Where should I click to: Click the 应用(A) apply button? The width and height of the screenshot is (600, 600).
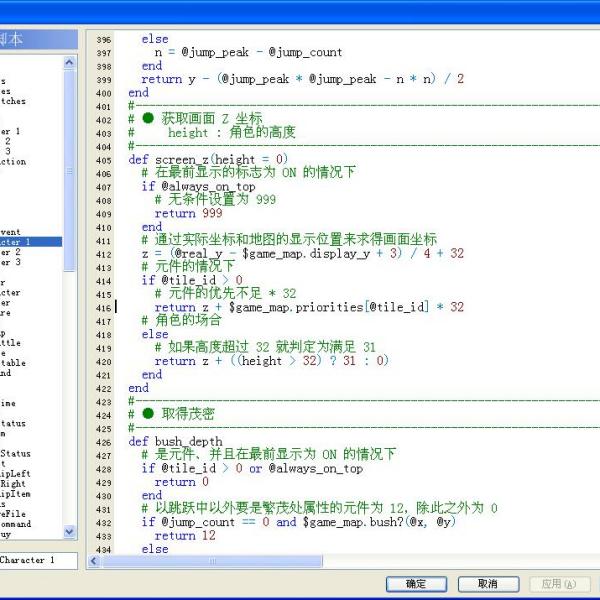tap(560, 584)
